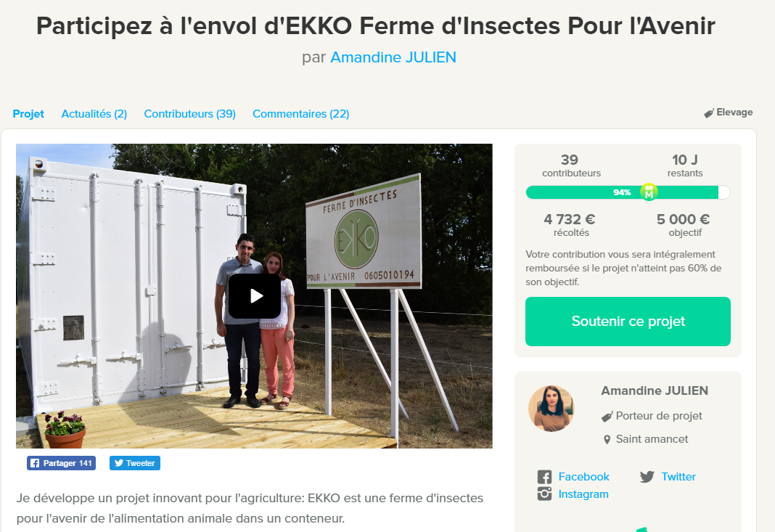Play the project video

pyautogui.click(x=255, y=296)
